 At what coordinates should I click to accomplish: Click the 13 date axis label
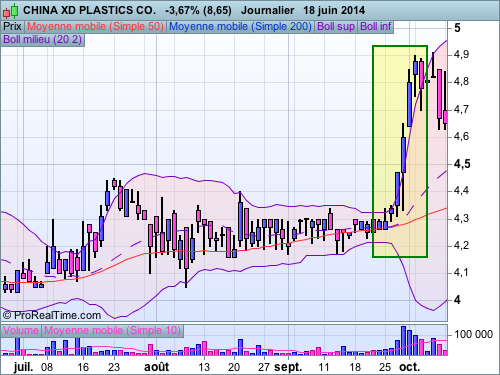[x=204, y=367]
